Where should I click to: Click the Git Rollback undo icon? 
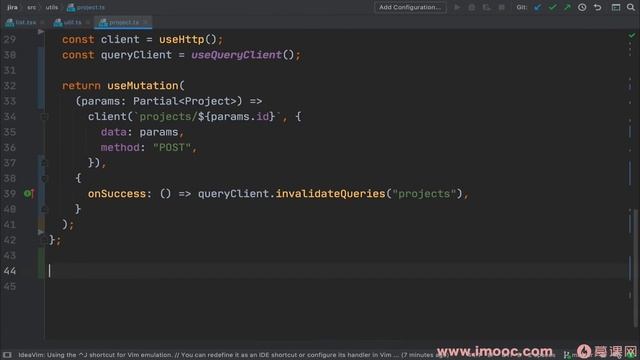pyautogui.click(x=598, y=7)
